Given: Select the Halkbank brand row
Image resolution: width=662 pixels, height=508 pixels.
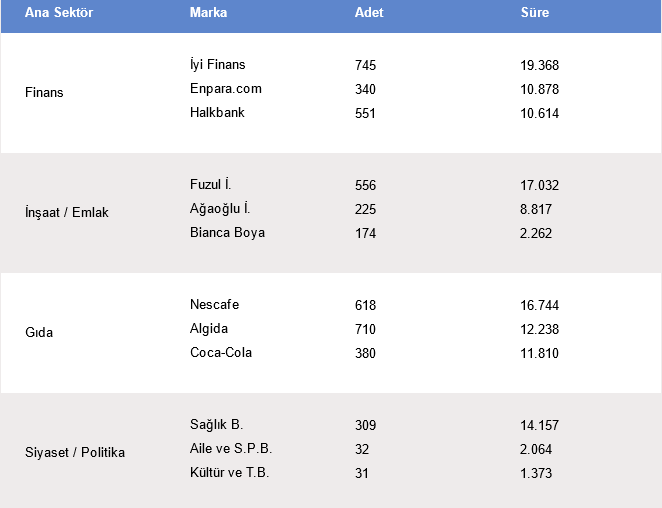Looking at the screenshot, I should (217, 113).
